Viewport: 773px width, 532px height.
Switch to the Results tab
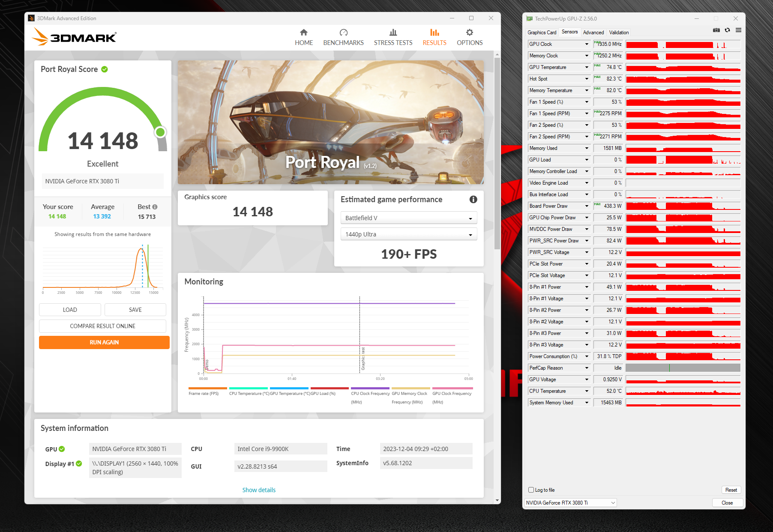click(434, 37)
